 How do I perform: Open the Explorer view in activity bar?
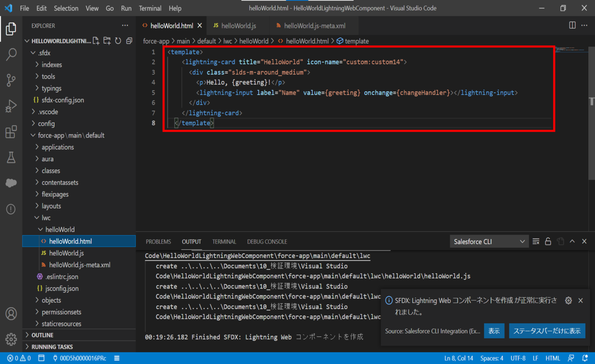[x=11, y=29]
